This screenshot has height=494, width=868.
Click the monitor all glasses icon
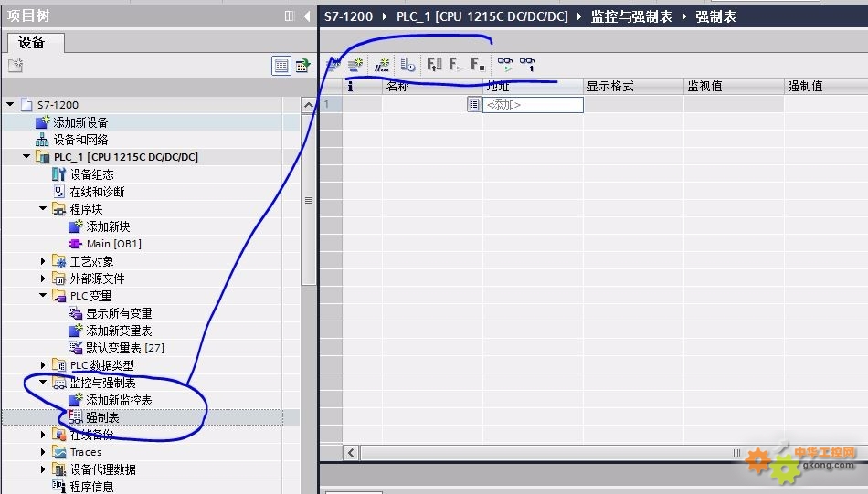(x=505, y=65)
